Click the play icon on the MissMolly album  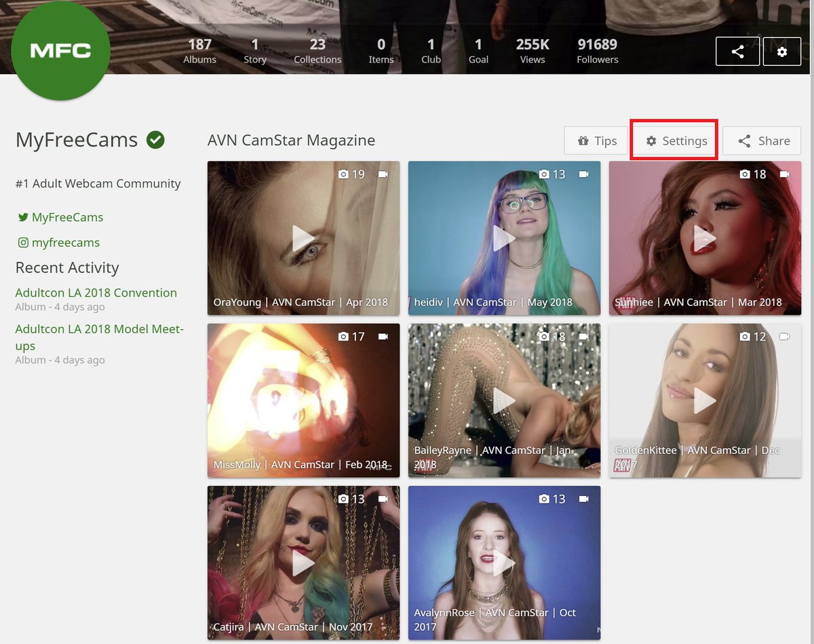pos(303,400)
